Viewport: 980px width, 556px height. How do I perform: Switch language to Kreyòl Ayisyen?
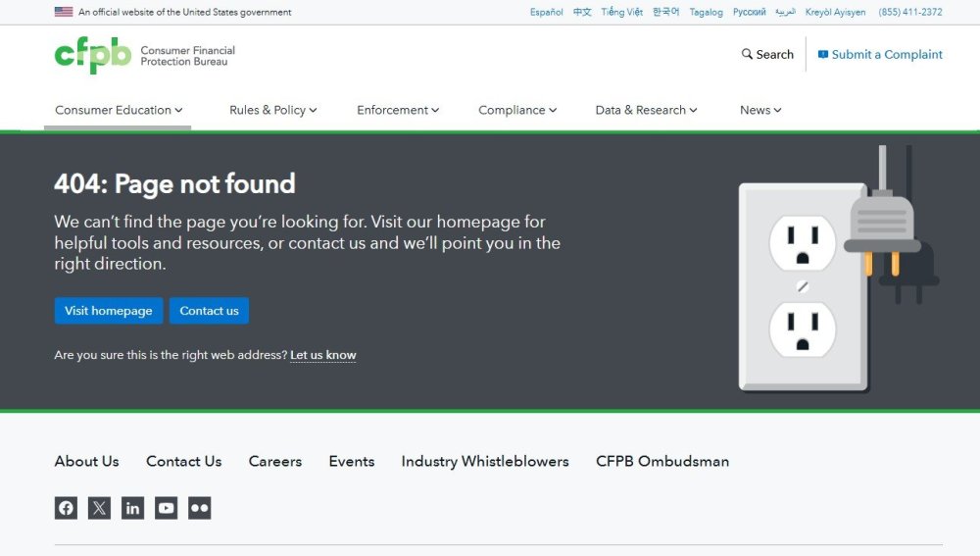click(x=836, y=12)
